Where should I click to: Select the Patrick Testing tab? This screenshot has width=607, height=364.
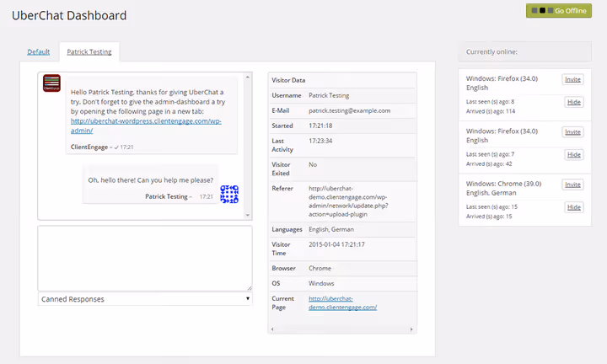pos(89,52)
